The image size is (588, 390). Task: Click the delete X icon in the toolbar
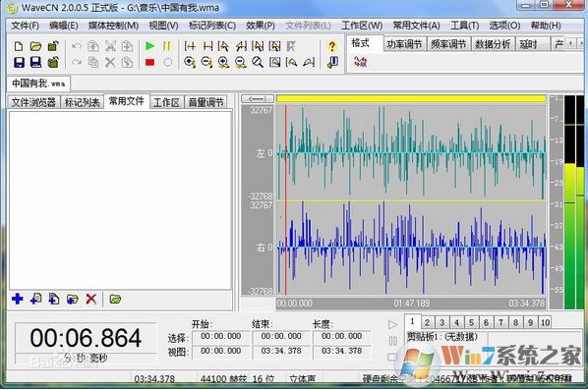(x=110, y=62)
